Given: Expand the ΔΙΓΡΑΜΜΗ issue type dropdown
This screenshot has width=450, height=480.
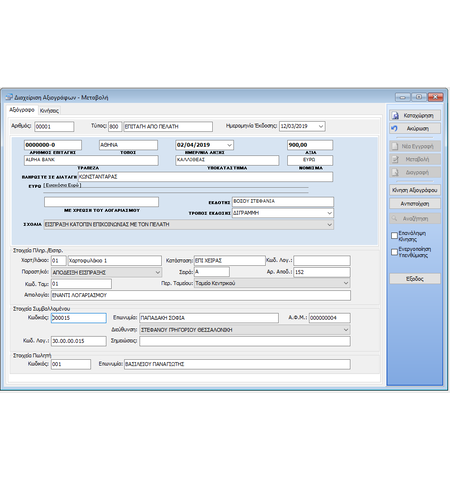Looking at the screenshot, I should tap(329, 213).
